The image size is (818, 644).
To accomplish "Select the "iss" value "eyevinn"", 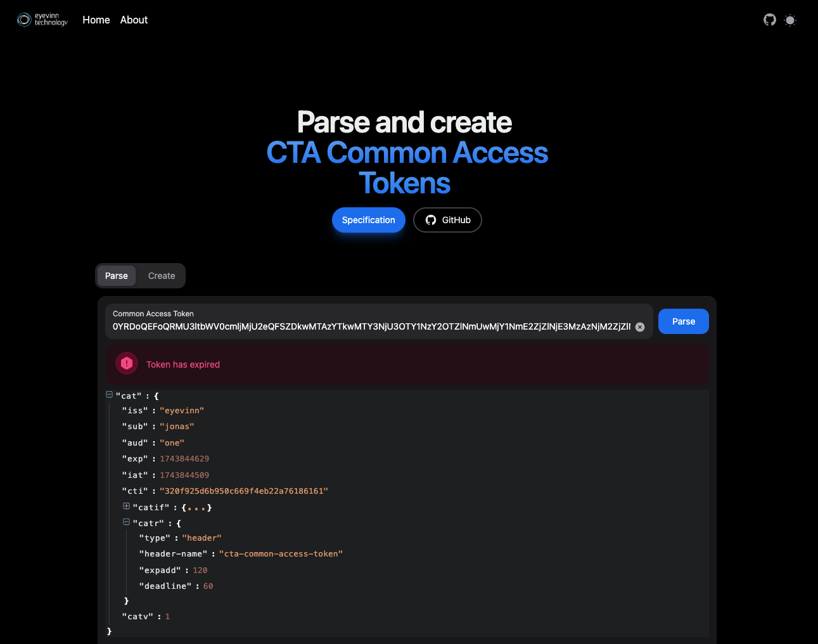I will tap(182, 411).
